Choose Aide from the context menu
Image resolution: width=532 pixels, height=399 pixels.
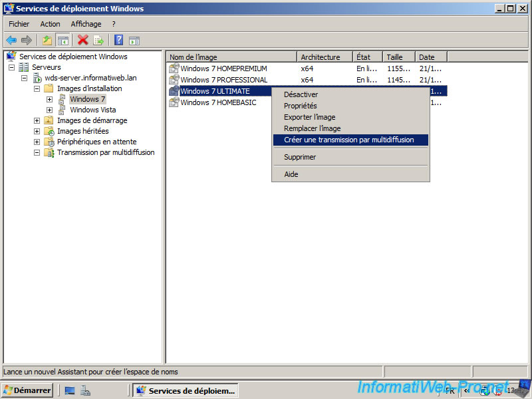[351, 174]
